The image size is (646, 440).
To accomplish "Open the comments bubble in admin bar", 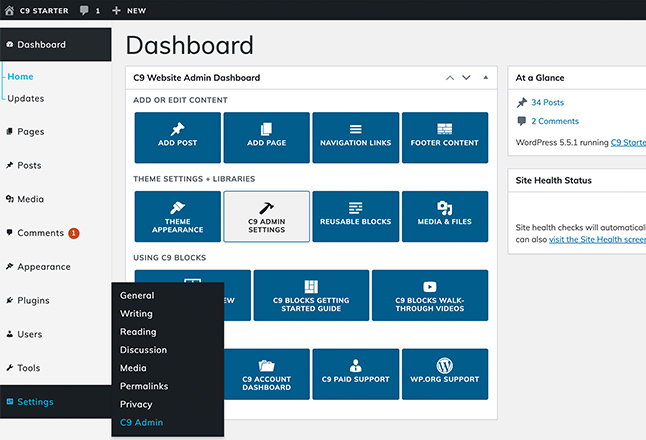I will pyautogui.click(x=84, y=10).
